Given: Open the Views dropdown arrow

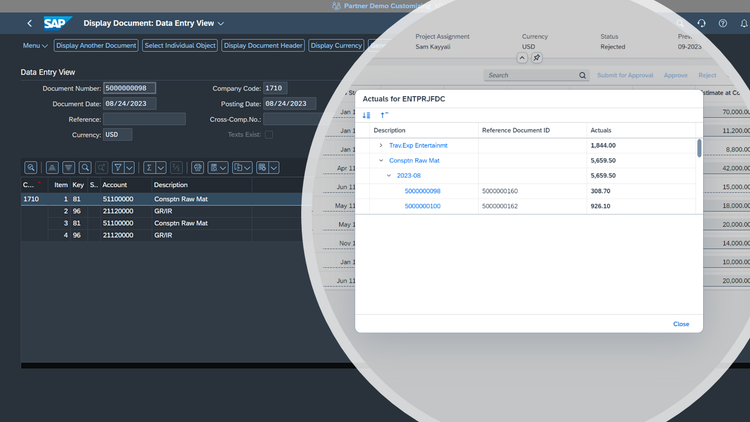Looking at the screenshot, I should 223,167.
